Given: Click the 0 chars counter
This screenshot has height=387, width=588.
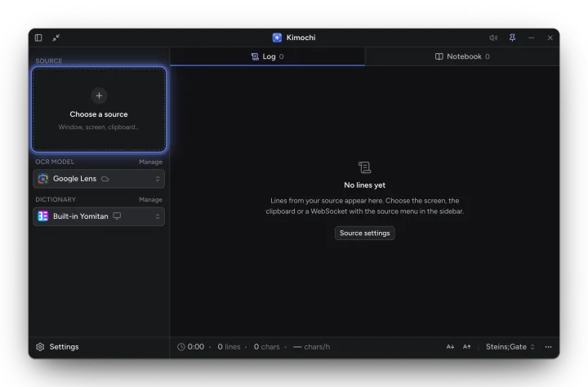Looking at the screenshot, I should point(266,347).
